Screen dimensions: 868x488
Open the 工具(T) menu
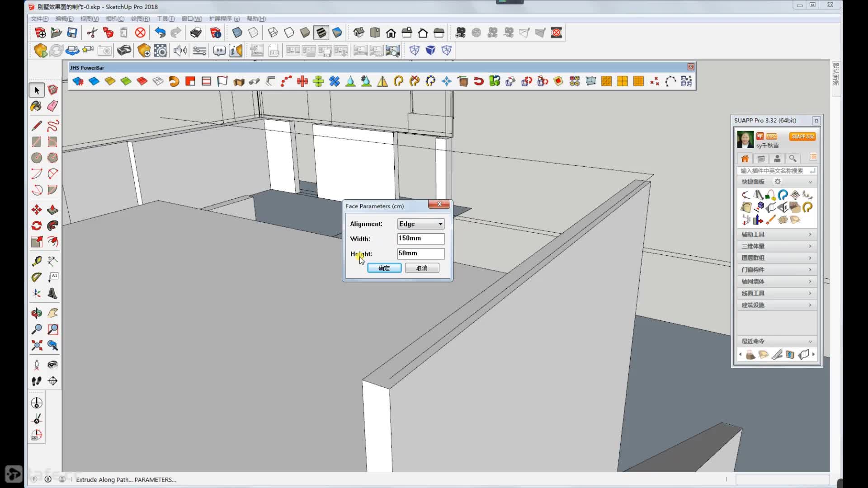click(165, 19)
